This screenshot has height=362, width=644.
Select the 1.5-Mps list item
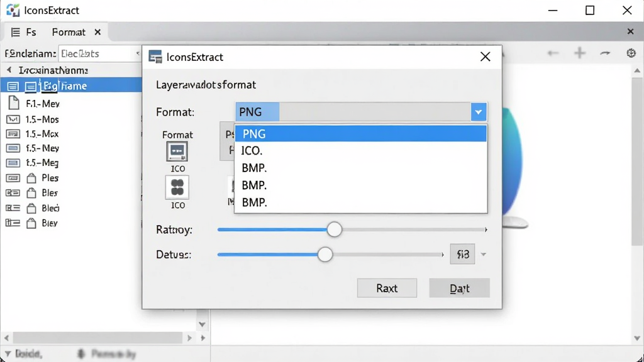[x=42, y=119]
